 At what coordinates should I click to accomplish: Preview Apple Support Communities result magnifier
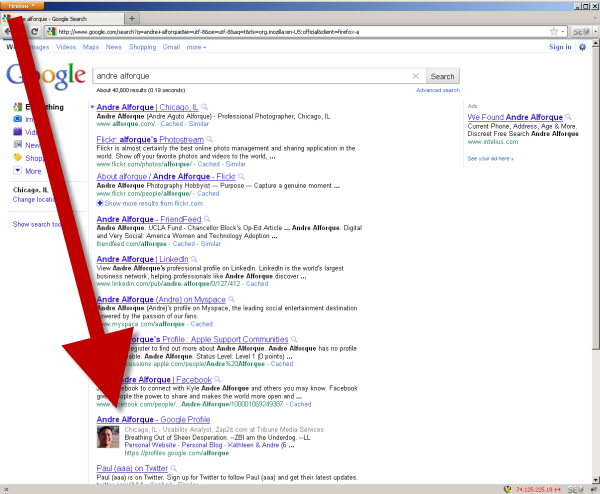pyautogui.click(x=294, y=339)
